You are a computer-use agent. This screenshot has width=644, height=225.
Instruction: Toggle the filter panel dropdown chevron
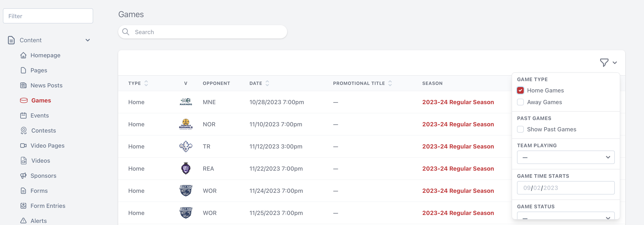(615, 63)
